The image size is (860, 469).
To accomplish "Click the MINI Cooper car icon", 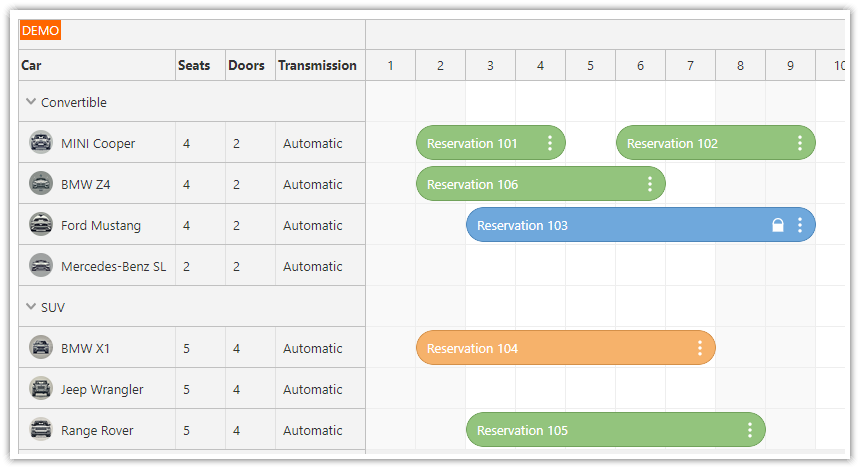I will point(41,143).
